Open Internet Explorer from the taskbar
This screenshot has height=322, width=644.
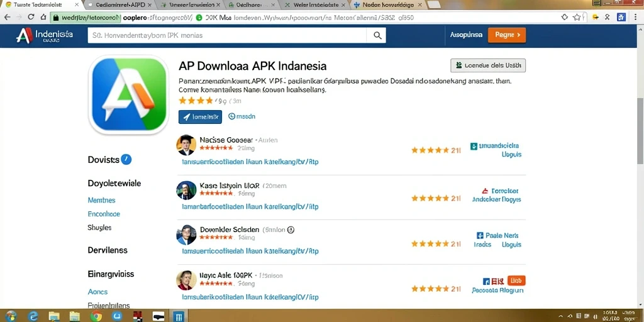[33, 316]
